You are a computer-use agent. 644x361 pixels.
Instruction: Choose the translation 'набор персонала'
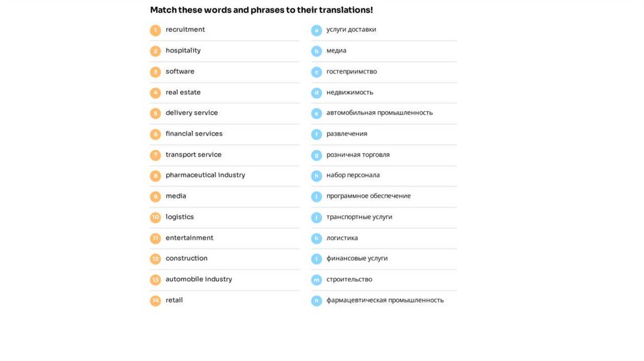[353, 175]
